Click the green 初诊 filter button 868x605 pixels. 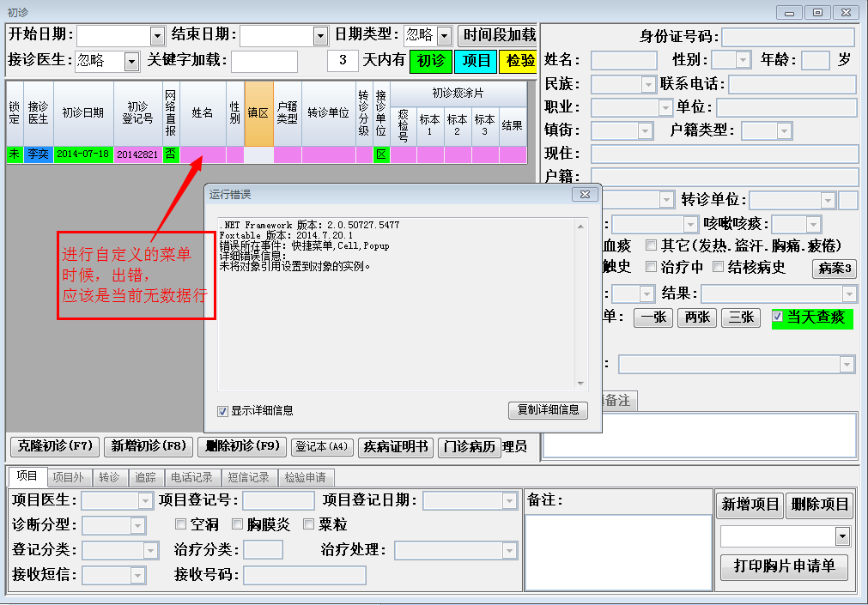[431, 61]
